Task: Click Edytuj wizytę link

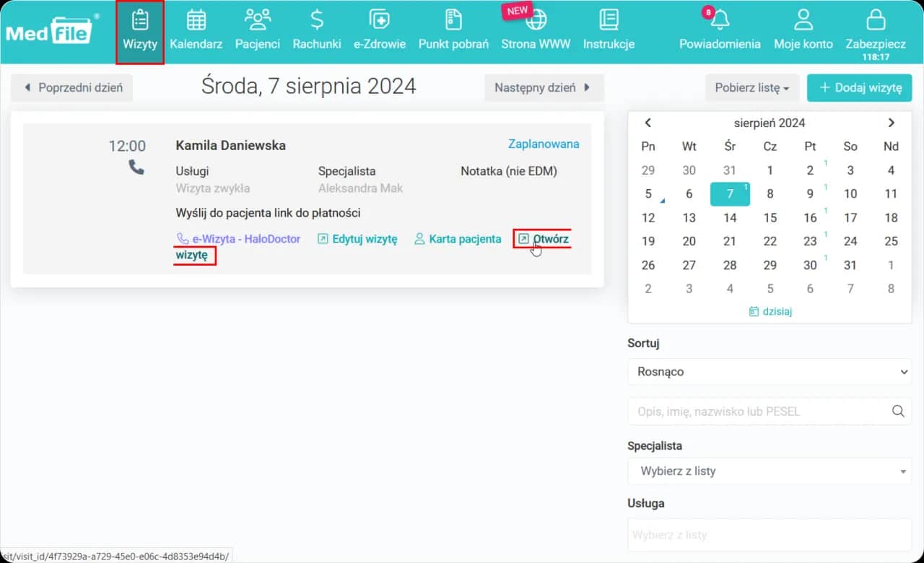Action: [357, 239]
